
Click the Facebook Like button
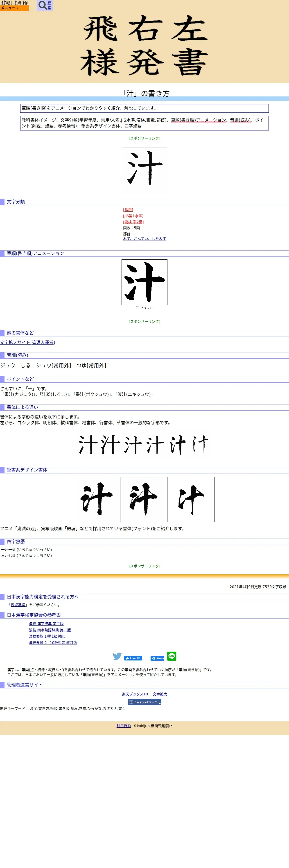133,658
